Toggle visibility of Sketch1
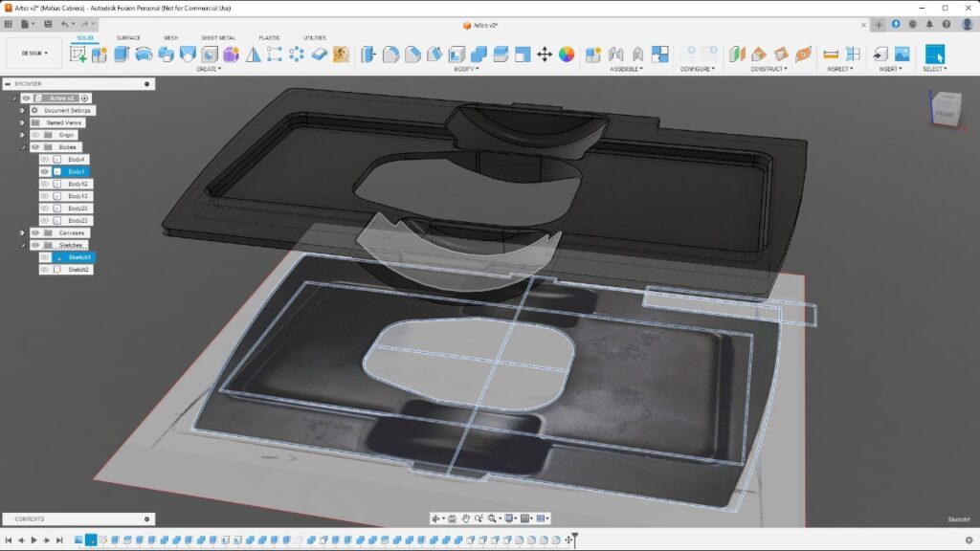The image size is (980, 551). (x=44, y=257)
